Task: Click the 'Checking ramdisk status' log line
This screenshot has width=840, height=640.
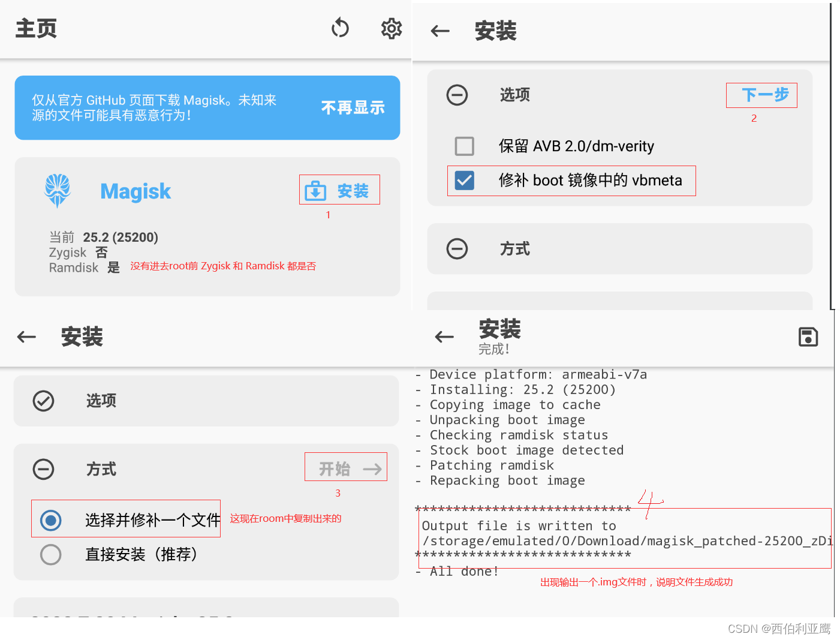Action: click(511, 435)
